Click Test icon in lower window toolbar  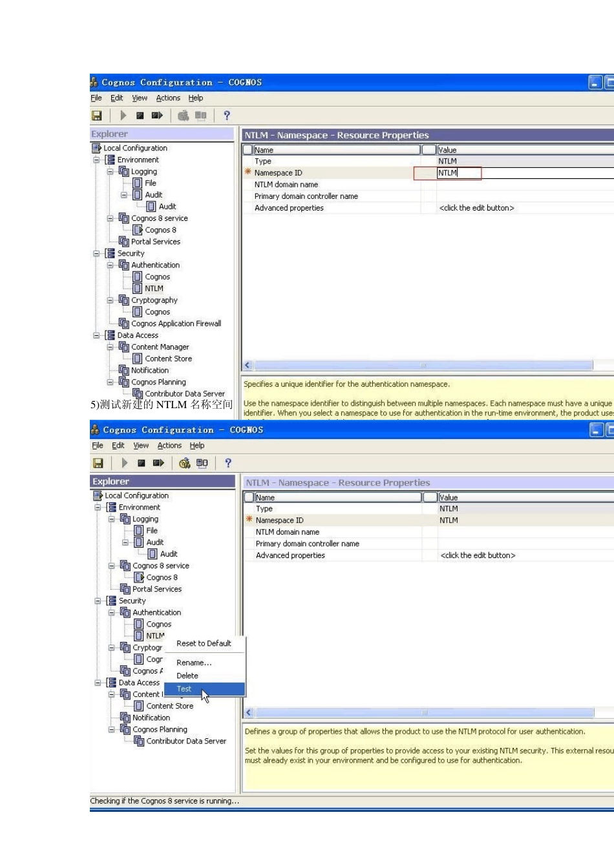184,463
